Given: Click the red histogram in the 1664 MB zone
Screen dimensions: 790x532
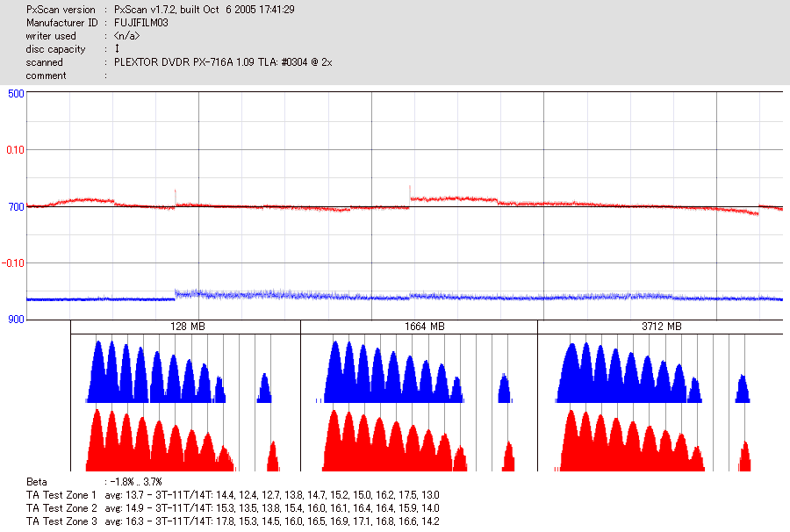Looking at the screenshot, I should point(418,441).
